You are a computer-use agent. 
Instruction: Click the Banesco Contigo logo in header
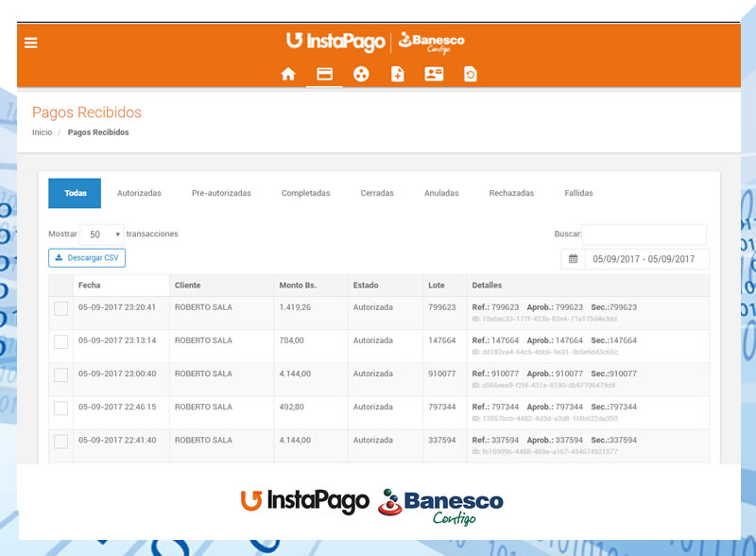(x=432, y=43)
